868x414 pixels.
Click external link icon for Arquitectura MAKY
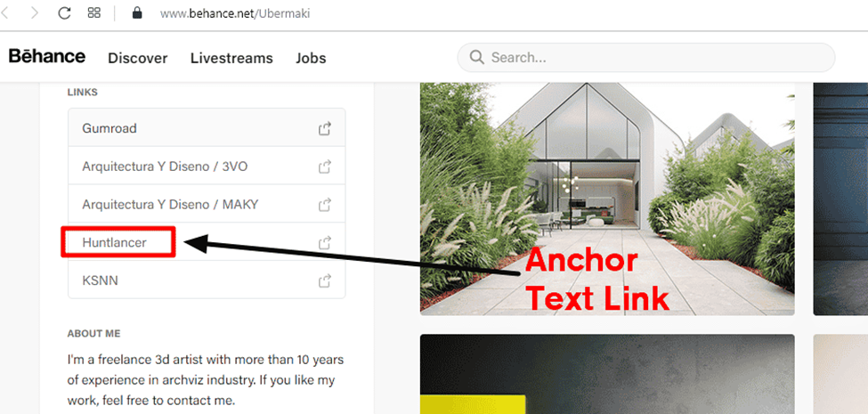point(324,205)
